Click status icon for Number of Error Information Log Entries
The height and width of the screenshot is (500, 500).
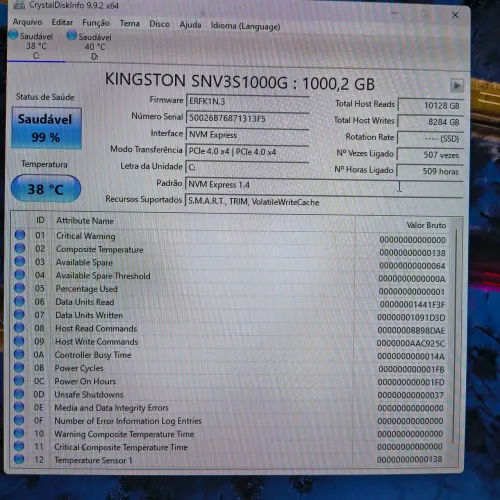19,420
